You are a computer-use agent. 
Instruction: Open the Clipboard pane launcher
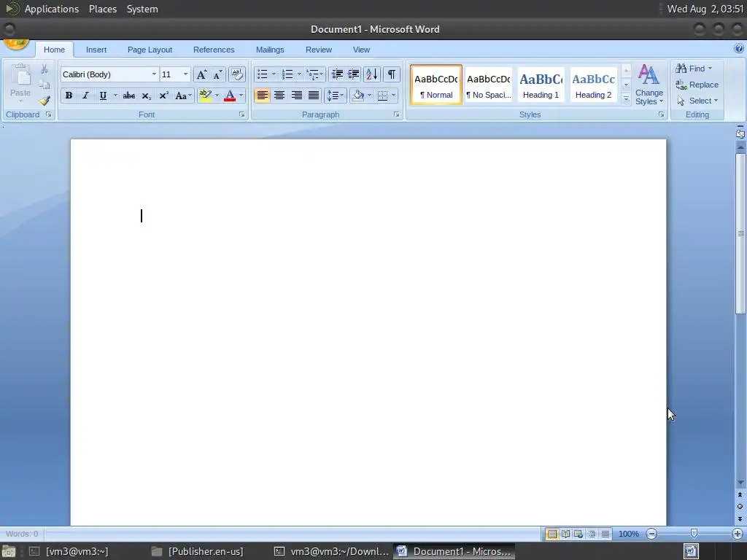49,114
